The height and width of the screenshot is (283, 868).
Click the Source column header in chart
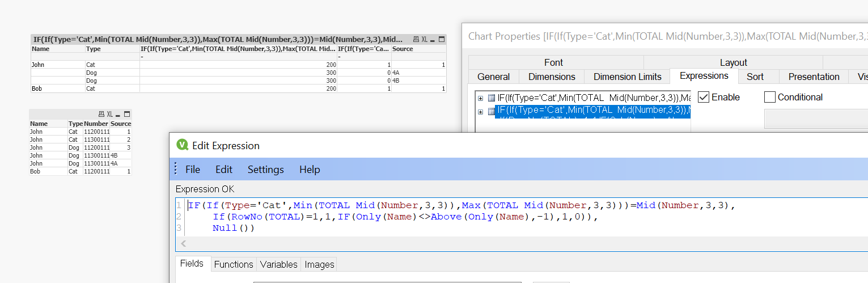[403, 49]
